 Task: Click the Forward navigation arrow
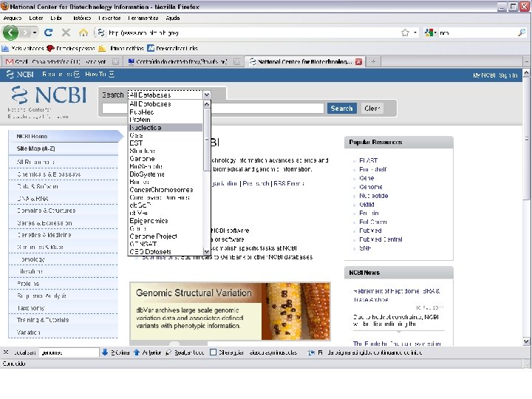25,33
